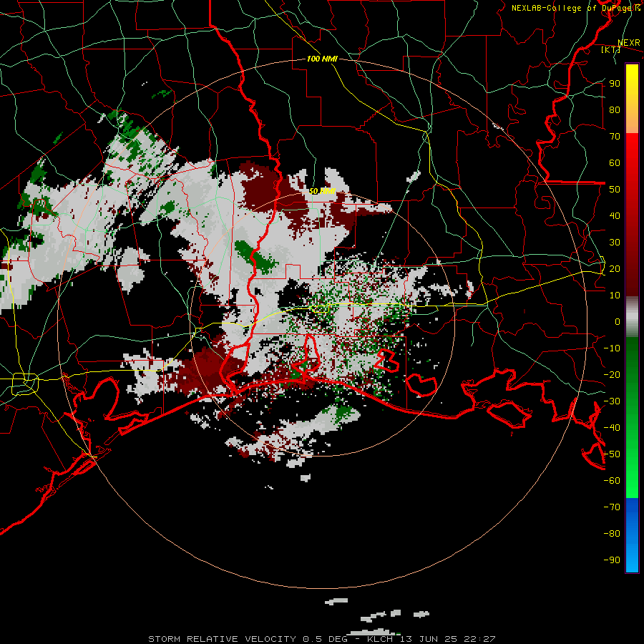
Task: Click the positive 70 scale value
Action: 615,137
